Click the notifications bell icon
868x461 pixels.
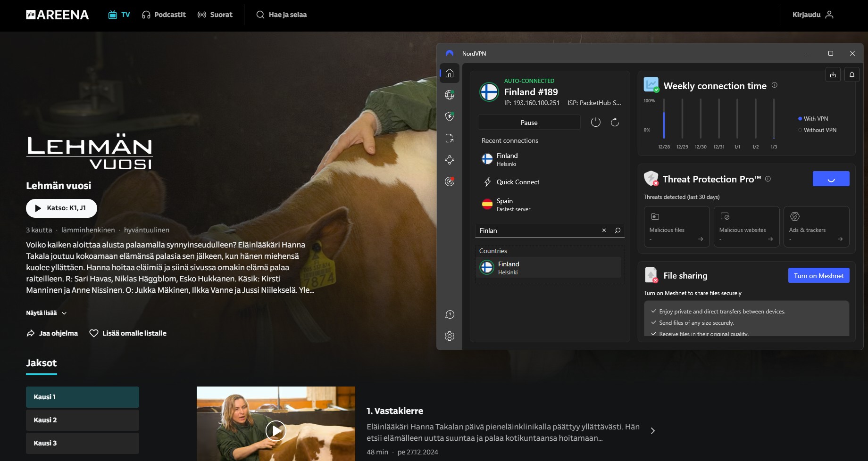click(852, 74)
